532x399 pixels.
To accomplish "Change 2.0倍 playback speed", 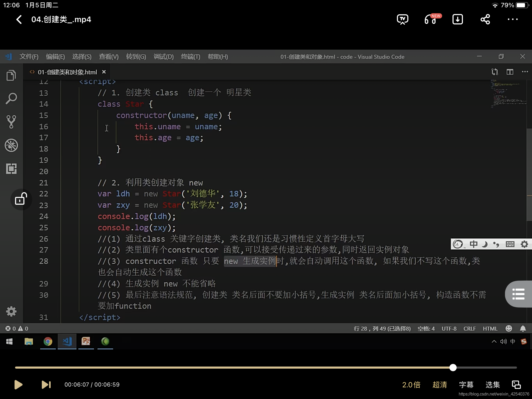I will pos(411,385).
